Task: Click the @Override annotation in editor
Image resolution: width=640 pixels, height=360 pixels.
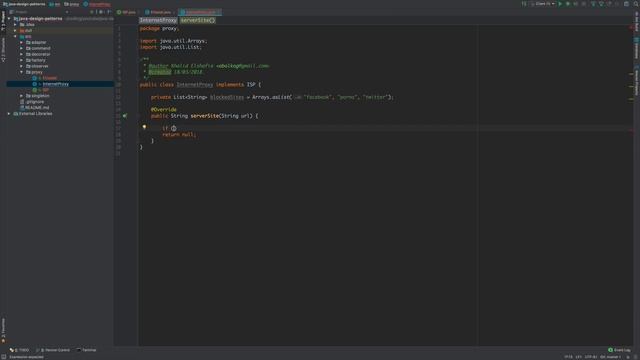Action: coord(164,109)
